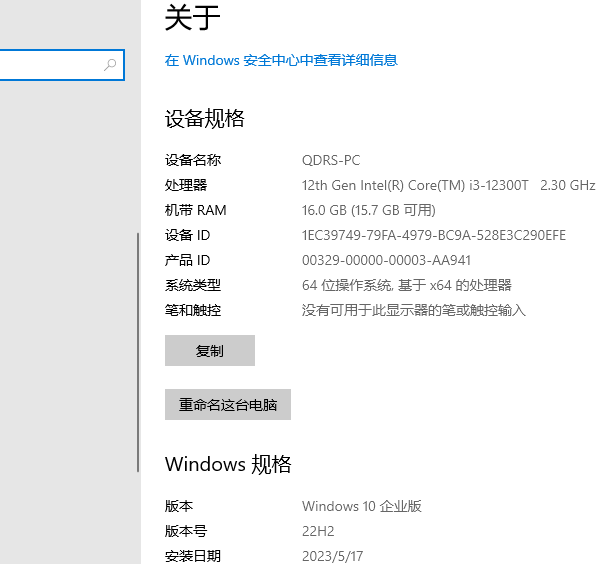Click the 复制 button under device specs
The image size is (600, 564).
(x=210, y=350)
